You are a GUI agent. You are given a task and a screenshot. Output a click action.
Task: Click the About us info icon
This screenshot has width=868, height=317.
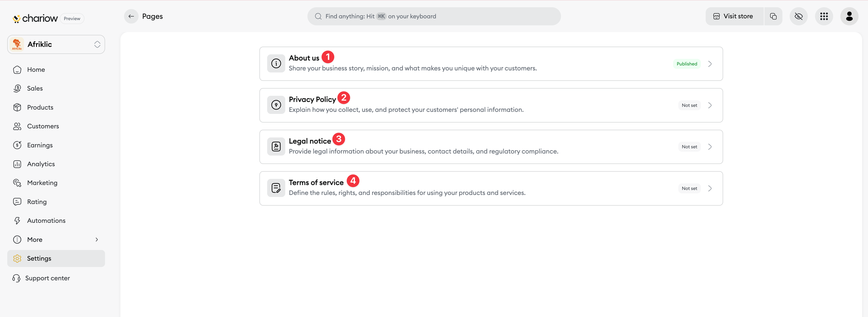[276, 63]
